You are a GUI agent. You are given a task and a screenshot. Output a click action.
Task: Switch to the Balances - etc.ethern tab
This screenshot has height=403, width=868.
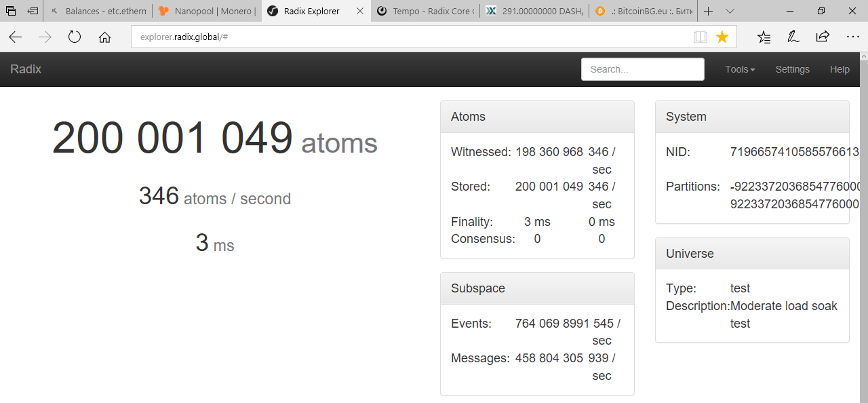99,11
